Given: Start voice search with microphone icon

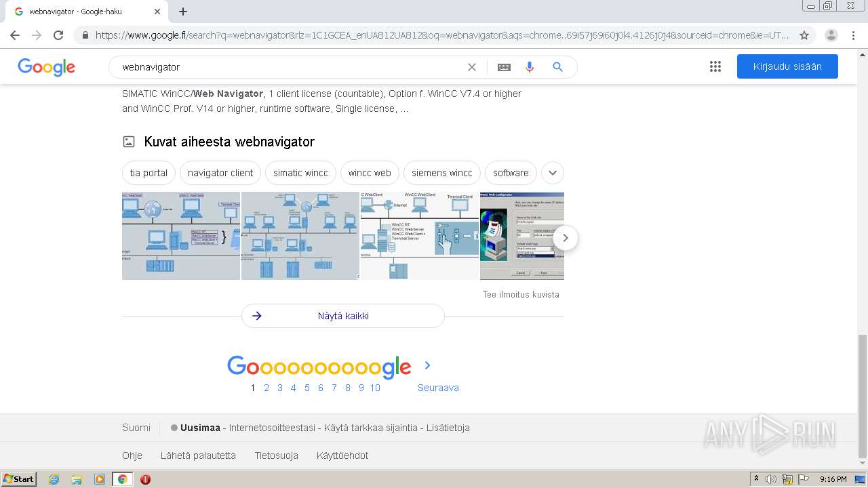Looking at the screenshot, I should (x=530, y=67).
